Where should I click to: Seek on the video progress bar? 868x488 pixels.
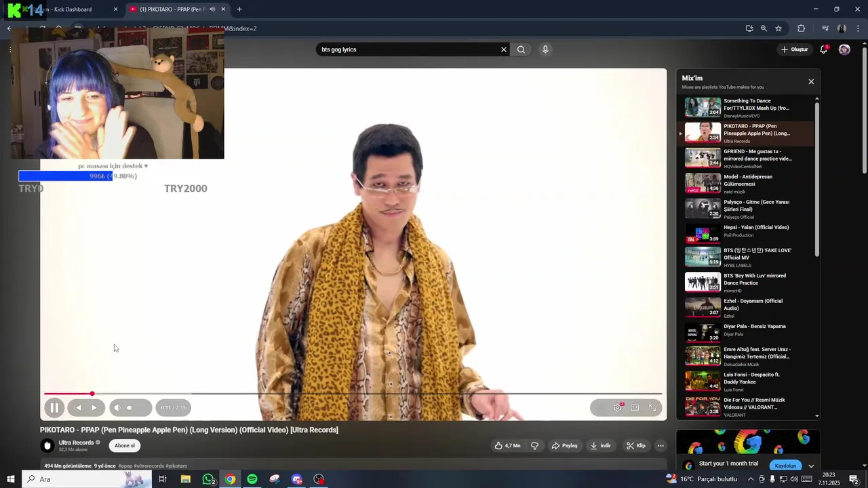click(353, 393)
